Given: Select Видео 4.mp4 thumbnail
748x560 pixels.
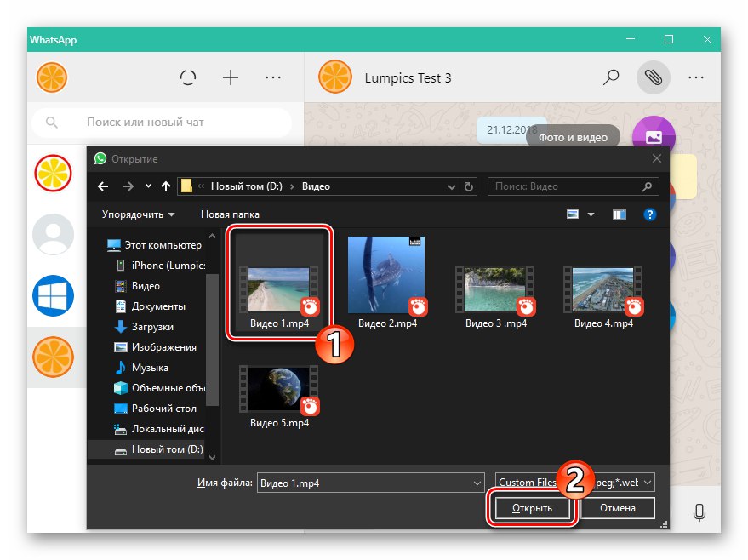Looking at the screenshot, I should coord(603,290).
